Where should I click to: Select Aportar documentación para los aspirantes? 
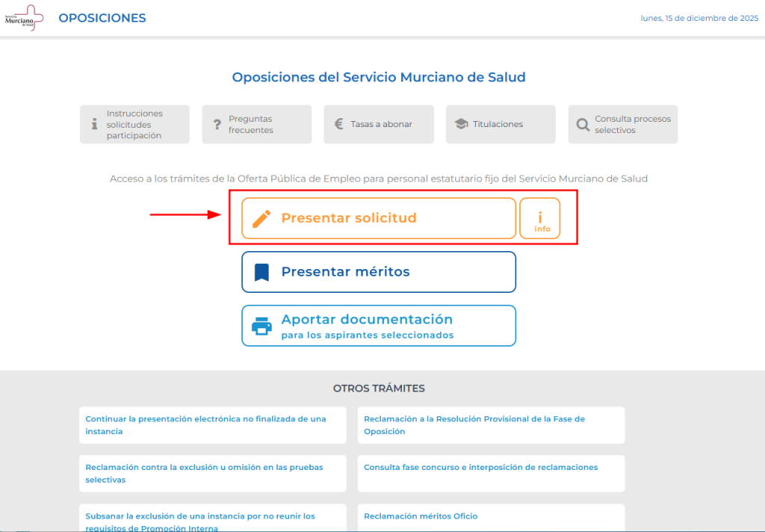379,326
